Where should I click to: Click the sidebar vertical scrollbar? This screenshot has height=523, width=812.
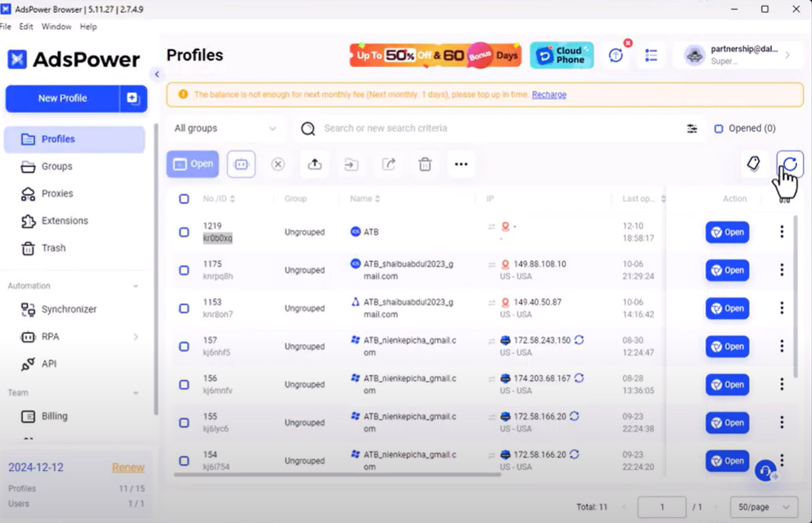point(156,269)
